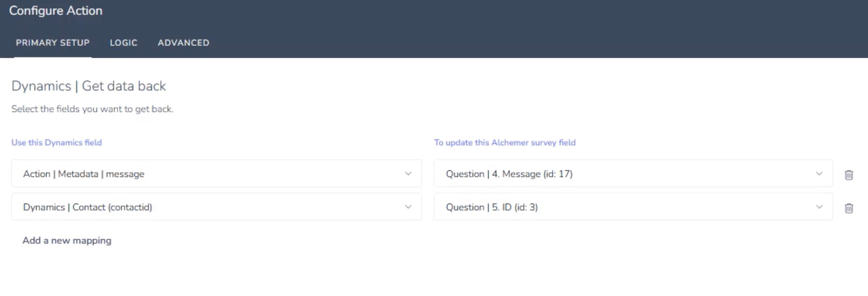
Task: Click chevron arrow on Question 5 ID field
Action: pos(819,207)
